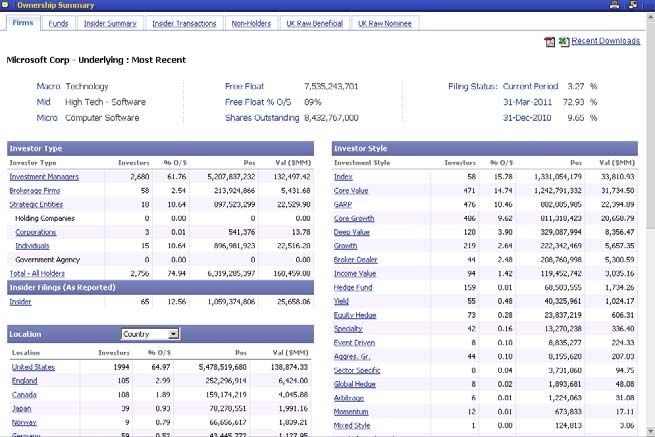Click the Momentum style link
The image size is (655, 437).
point(351,412)
